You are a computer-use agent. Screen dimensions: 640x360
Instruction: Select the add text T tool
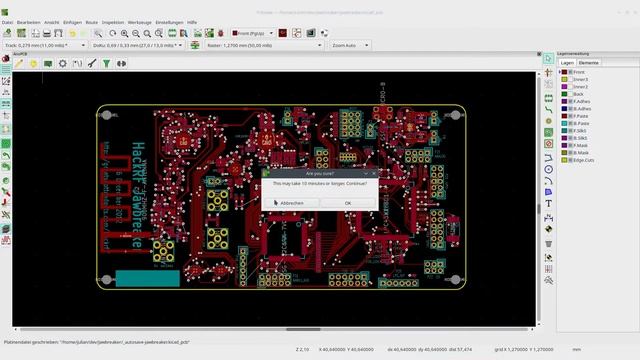coord(549,203)
